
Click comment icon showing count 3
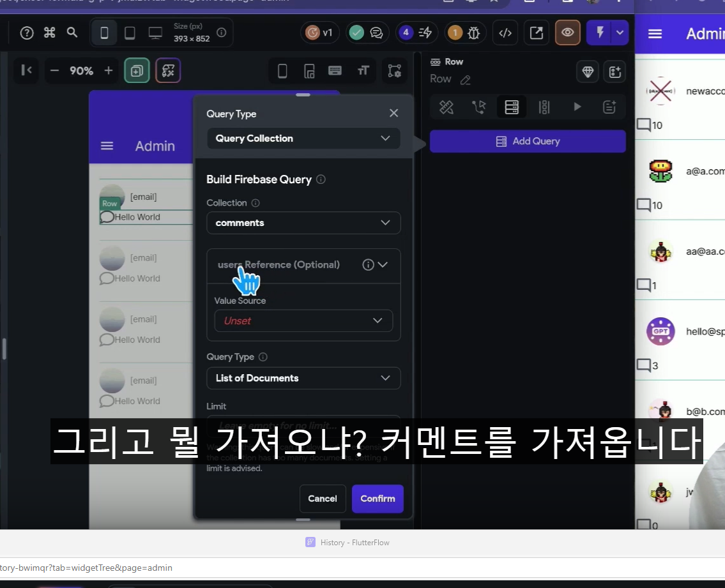point(644,365)
